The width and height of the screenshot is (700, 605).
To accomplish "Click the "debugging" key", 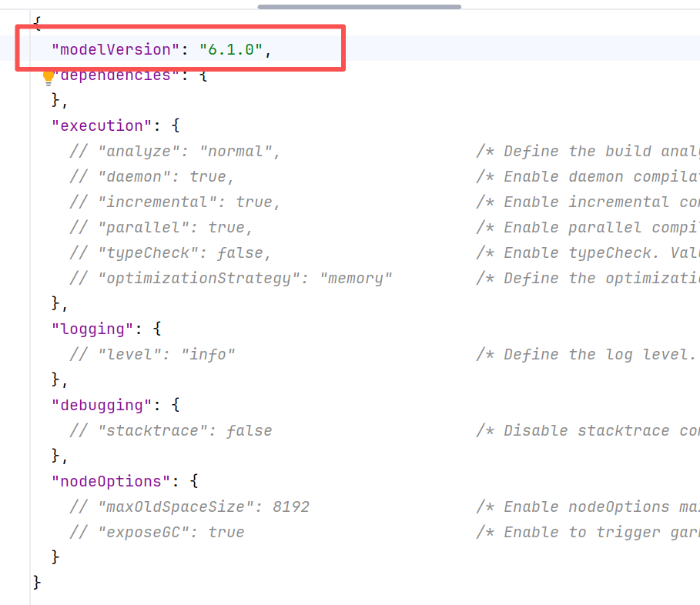I will click(102, 406).
